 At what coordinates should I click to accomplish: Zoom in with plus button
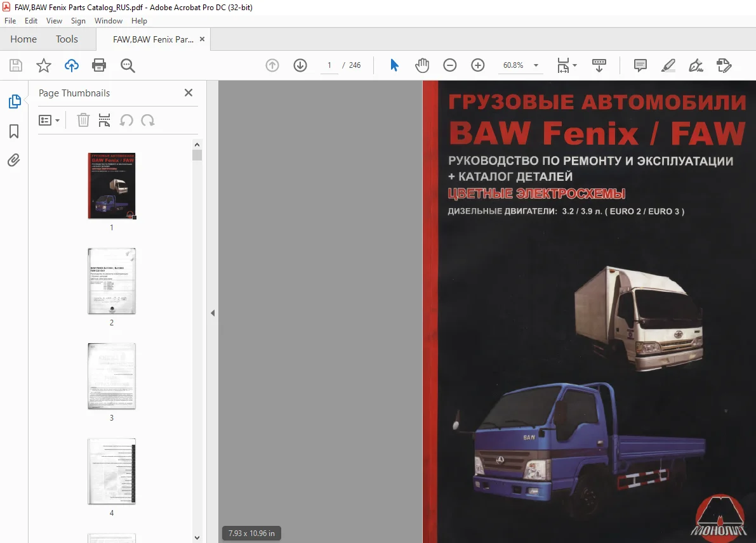click(478, 65)
